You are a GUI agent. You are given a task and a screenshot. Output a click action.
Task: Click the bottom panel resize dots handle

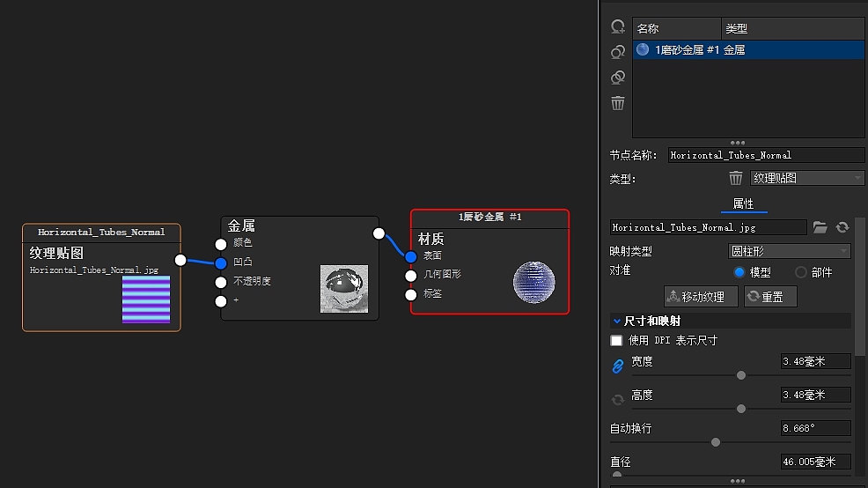[738, 481]
